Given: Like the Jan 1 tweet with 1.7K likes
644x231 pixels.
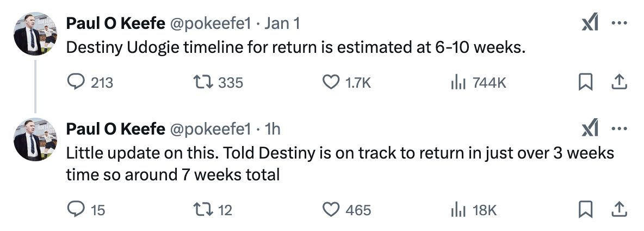Looking at the screenshot, I should [x=346, y=83].
